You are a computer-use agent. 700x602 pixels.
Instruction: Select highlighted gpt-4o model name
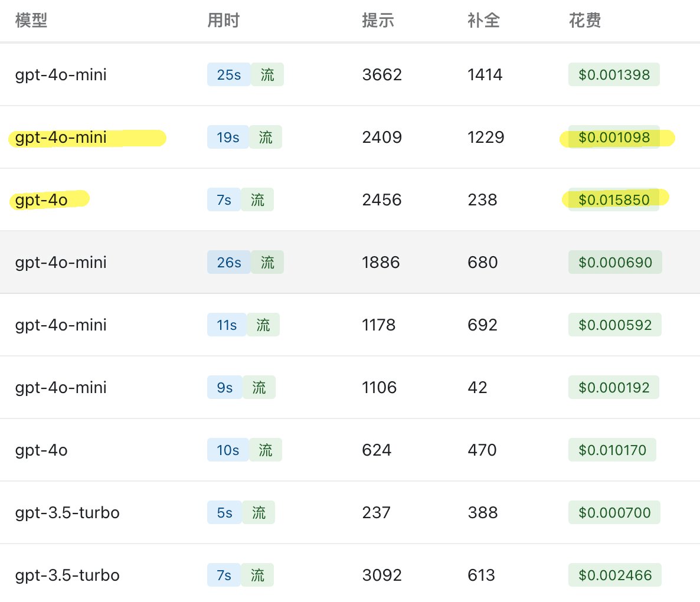(x=41, y=199)
